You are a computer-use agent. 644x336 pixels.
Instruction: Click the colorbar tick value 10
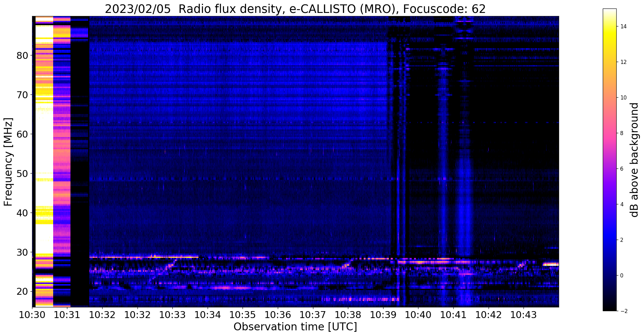[623, 98]
